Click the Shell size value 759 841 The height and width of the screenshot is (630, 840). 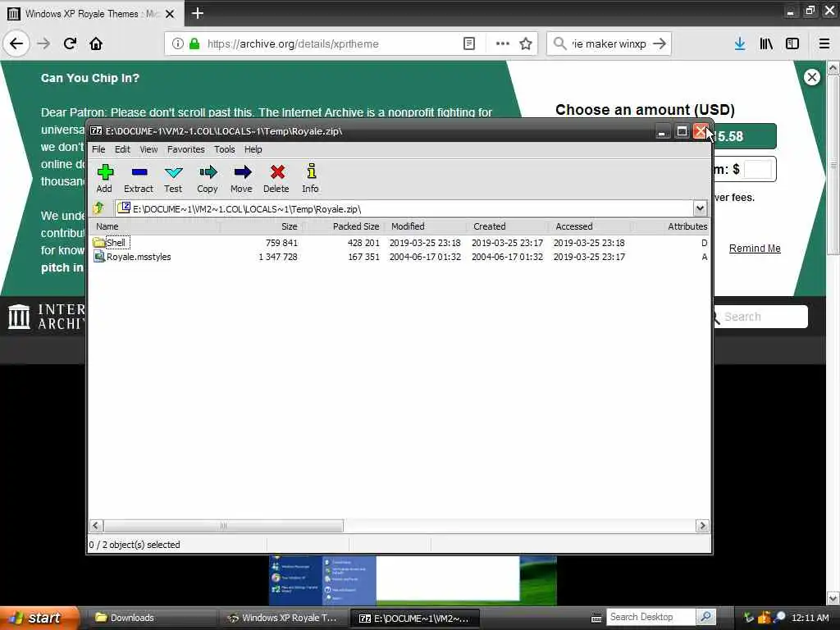pos(281,243)
